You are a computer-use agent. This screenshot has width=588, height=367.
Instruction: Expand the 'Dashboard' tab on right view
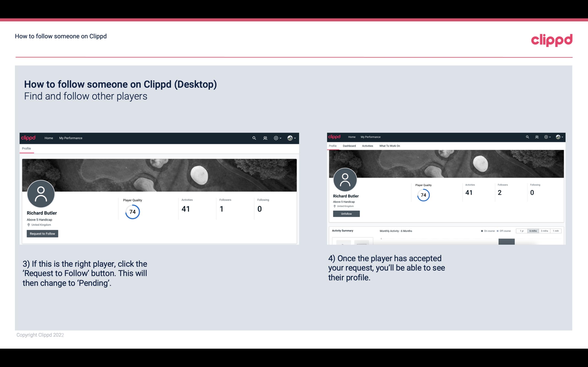[349, 145]
